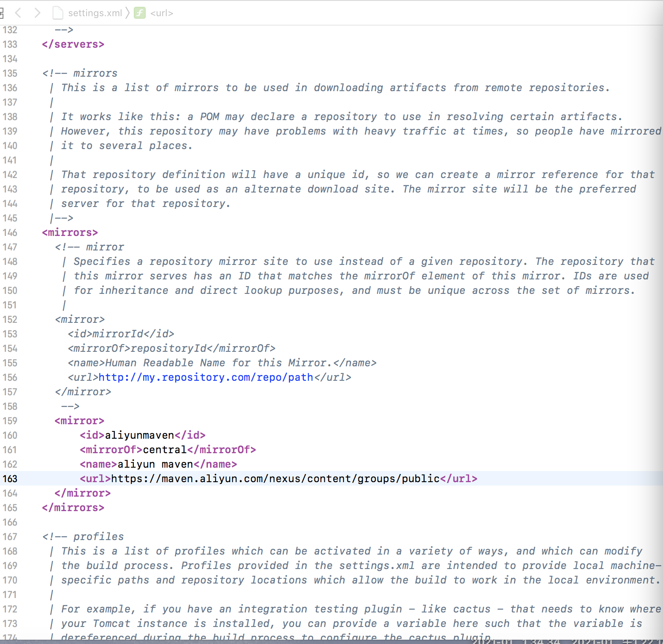Go back with the left navigation arrow

click(18, 13)
